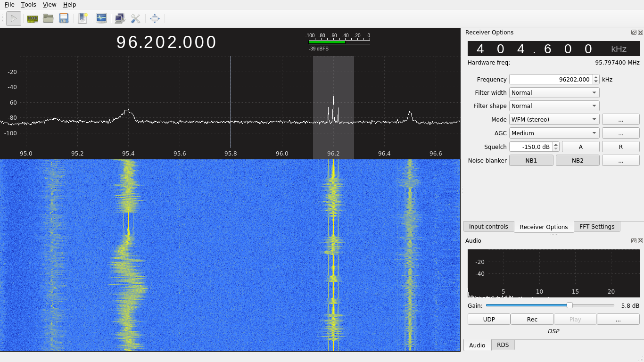
Task: Enable remote control via network computers icon
Action: coord(120,19)
